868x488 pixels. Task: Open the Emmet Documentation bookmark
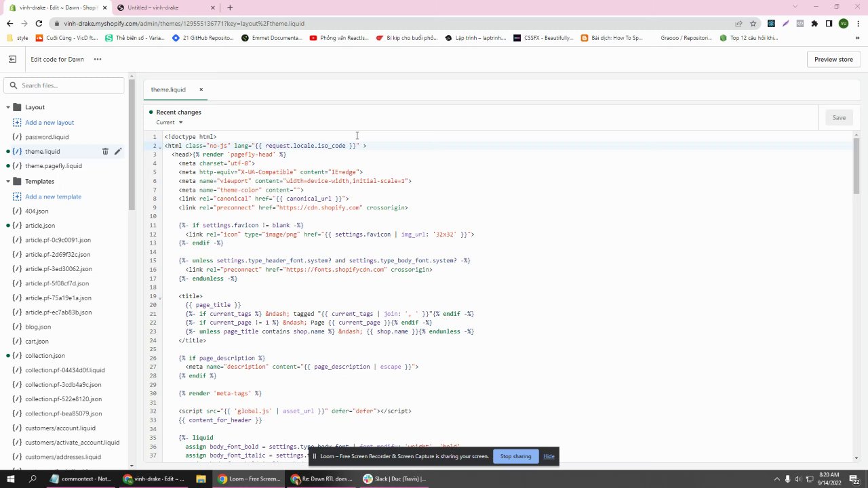point(272,38)
